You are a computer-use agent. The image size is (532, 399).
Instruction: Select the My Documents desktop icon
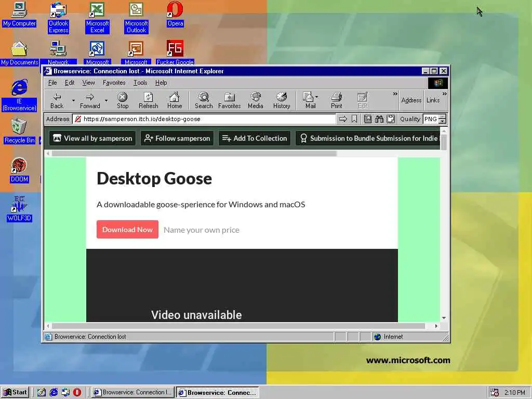(19, 54)
